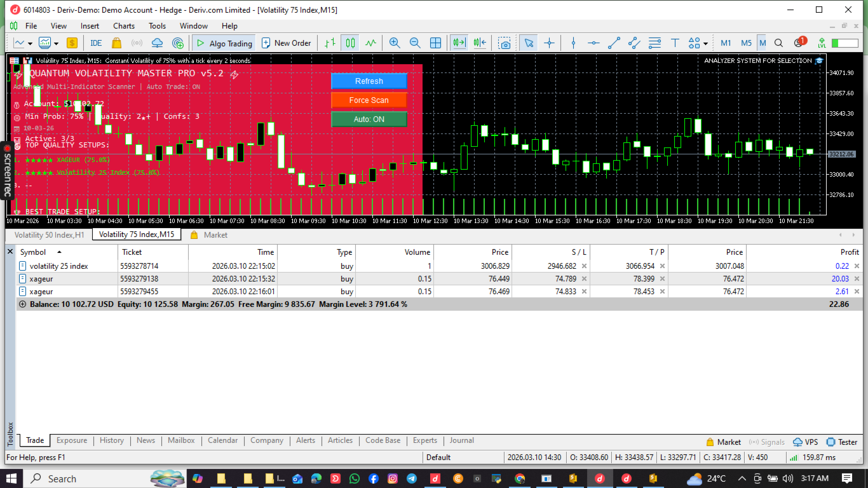868x488 pixels.
Task: Click the green LVL icon
Action: click(822, 43)
